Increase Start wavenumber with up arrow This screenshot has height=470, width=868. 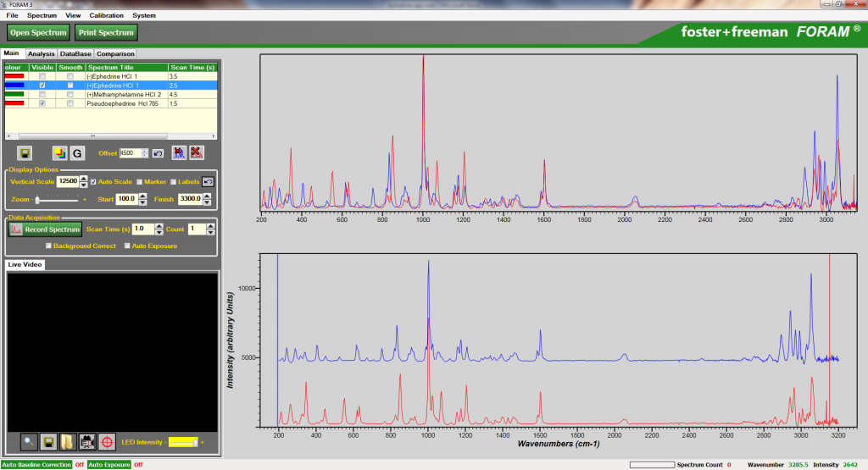click(x=142, y=196)
